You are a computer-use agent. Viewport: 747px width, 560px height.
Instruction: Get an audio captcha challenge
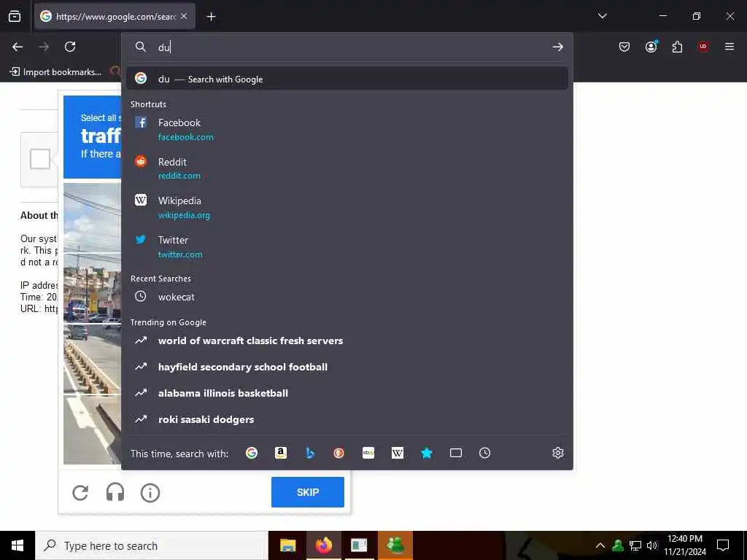(x=115, y=492)
